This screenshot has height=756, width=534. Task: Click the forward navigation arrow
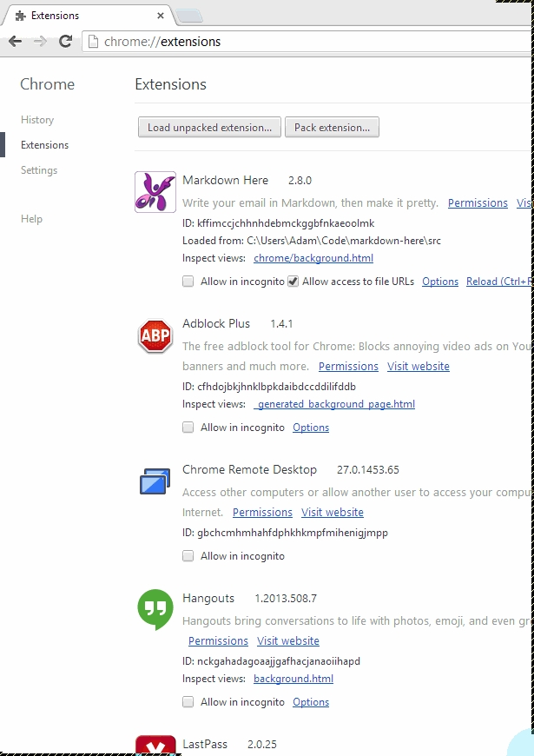(40, 41)
